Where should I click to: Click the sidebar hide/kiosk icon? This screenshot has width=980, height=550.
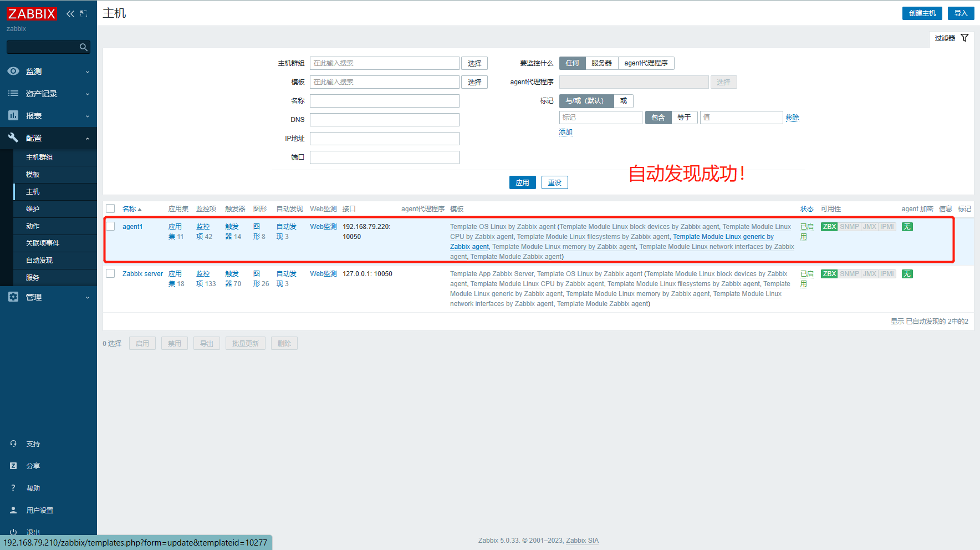click(x=84, y=14)
